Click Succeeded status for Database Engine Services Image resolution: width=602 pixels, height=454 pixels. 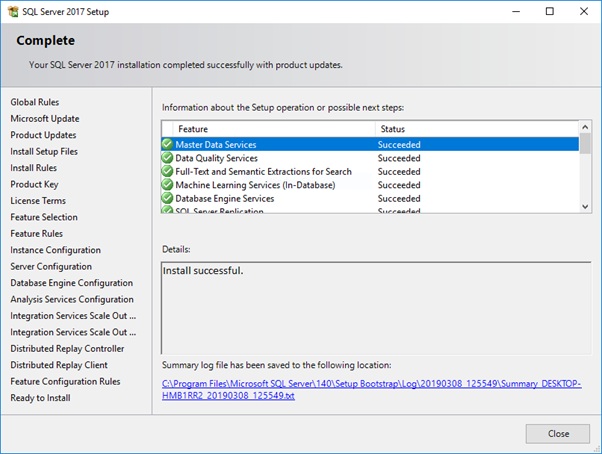399,198
